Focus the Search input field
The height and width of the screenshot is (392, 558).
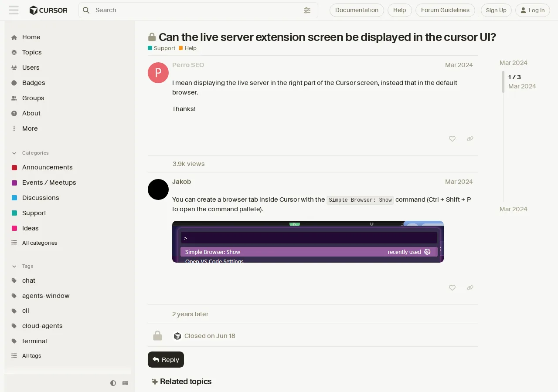point(197,10)
